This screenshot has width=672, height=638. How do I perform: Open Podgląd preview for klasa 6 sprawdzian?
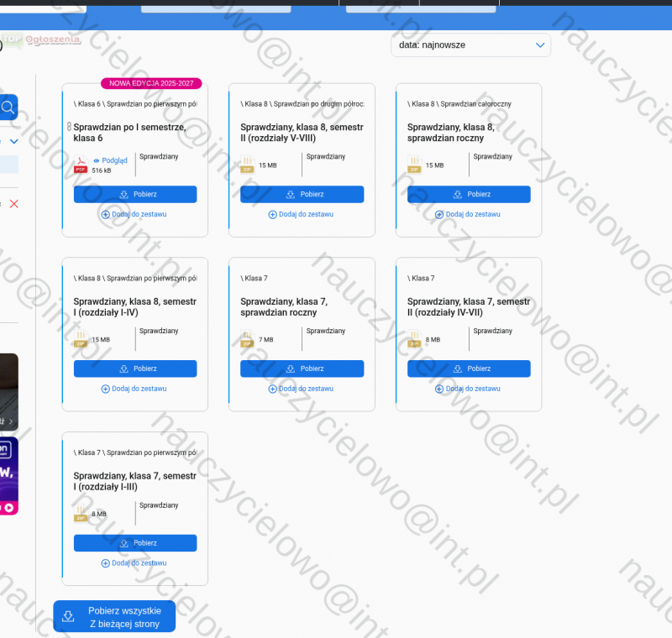[111, 160]
